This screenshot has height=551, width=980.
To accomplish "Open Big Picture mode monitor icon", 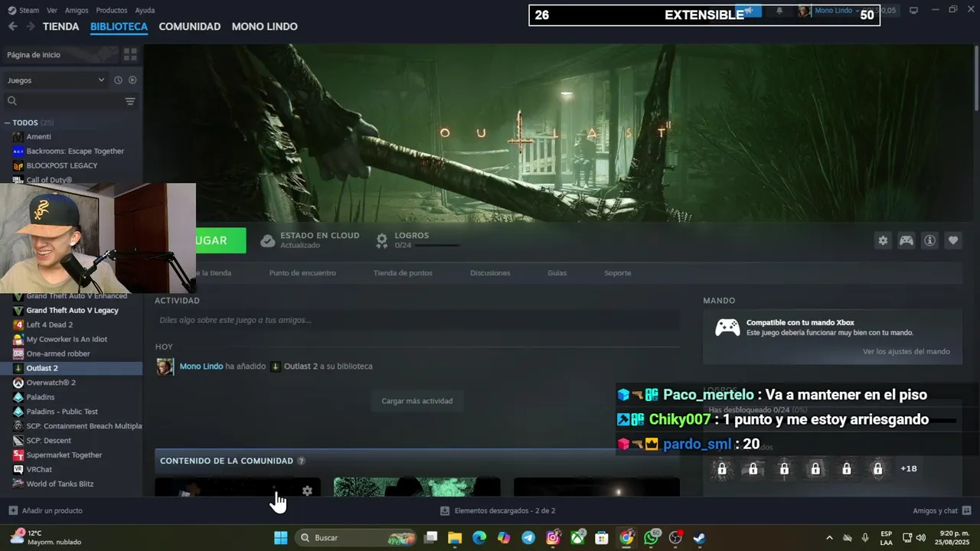I will (913, 10).
